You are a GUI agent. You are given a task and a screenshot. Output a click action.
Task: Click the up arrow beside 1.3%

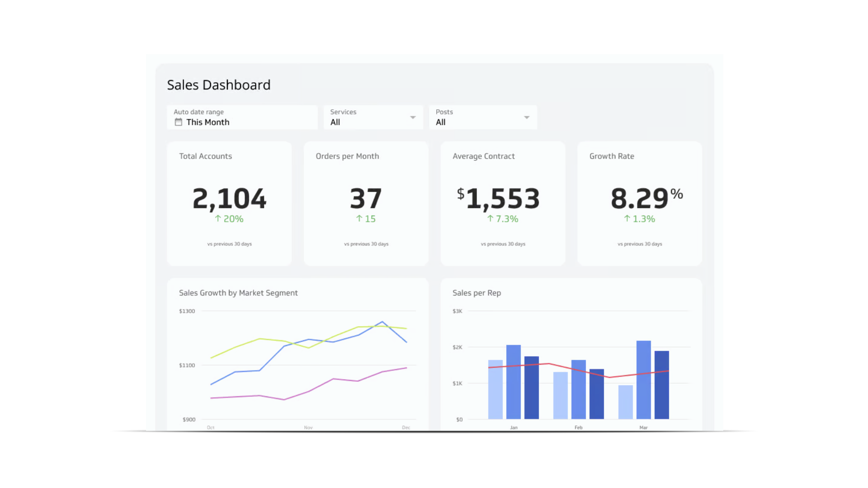(x=627, y=219)
